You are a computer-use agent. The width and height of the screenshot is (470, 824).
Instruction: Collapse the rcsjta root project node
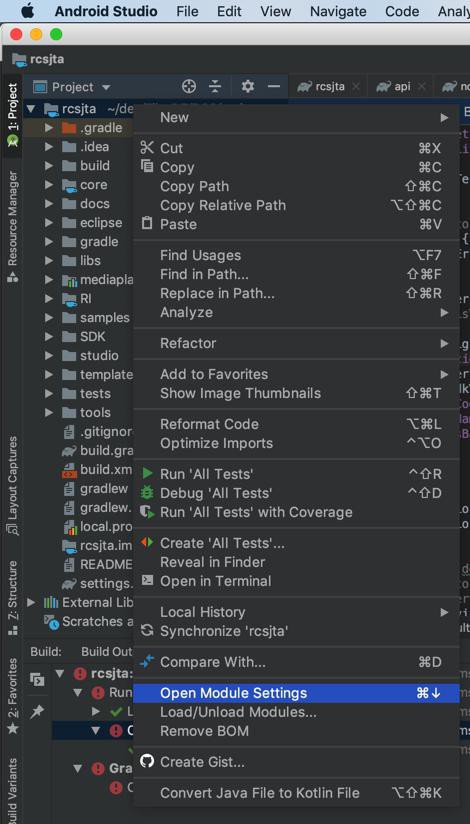[32, 109]
